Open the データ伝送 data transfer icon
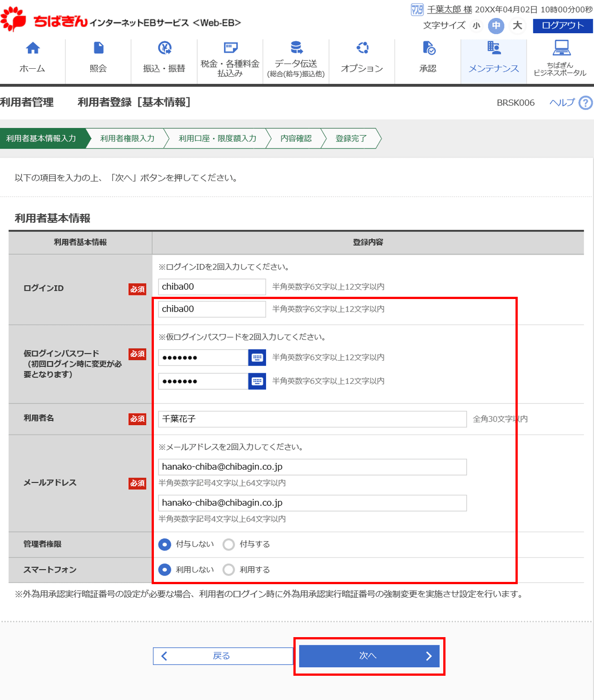594x700 pixels. pos(296,48)
